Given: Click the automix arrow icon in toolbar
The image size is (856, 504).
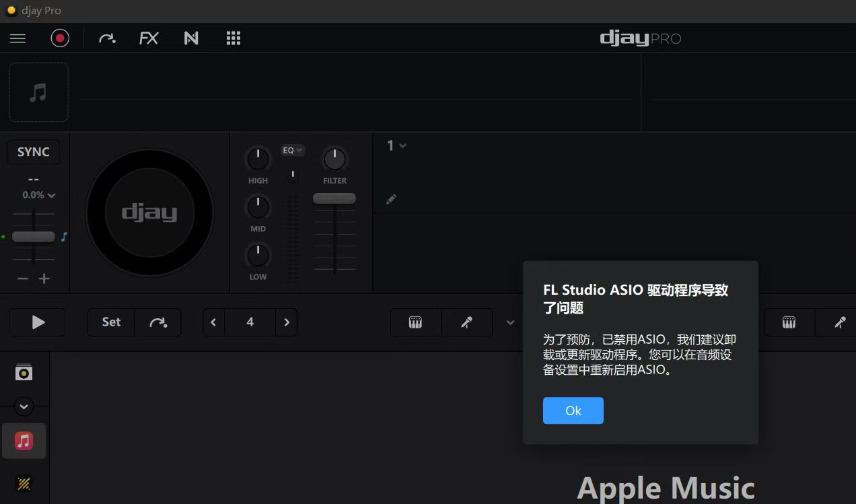Looking at the screenshot, I should pos(107,38).
